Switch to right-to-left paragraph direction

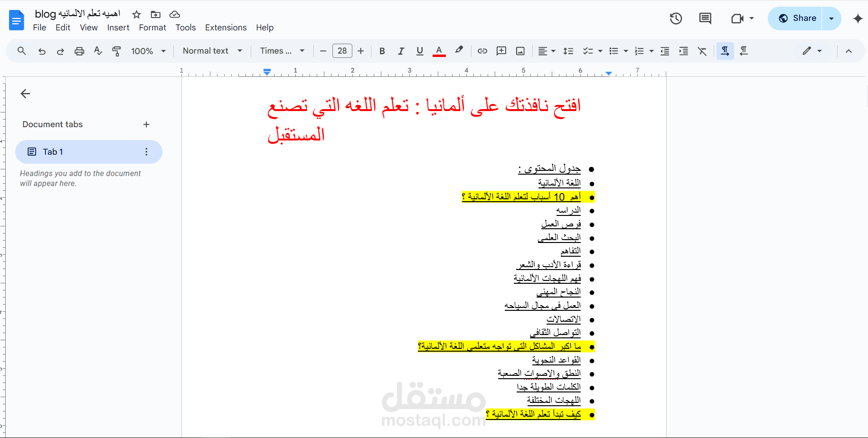(x=744, y=51)
